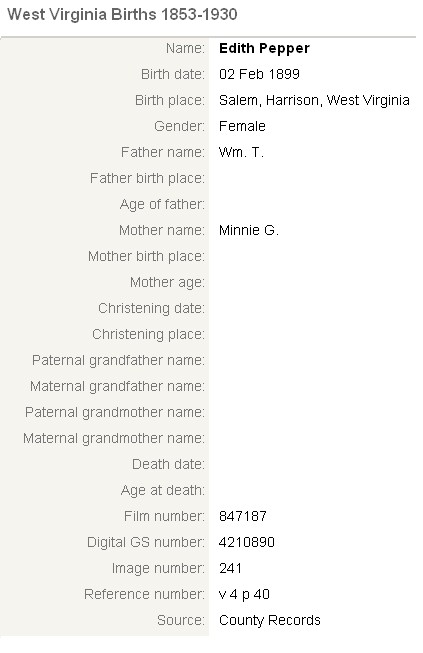Click the gender value Female

pyautogui.click(x=242, y=126)
